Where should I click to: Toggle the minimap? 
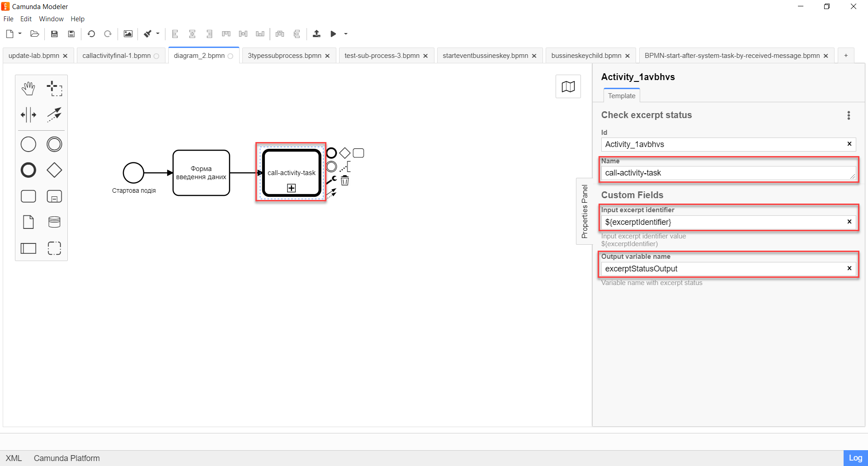point(568,86)
